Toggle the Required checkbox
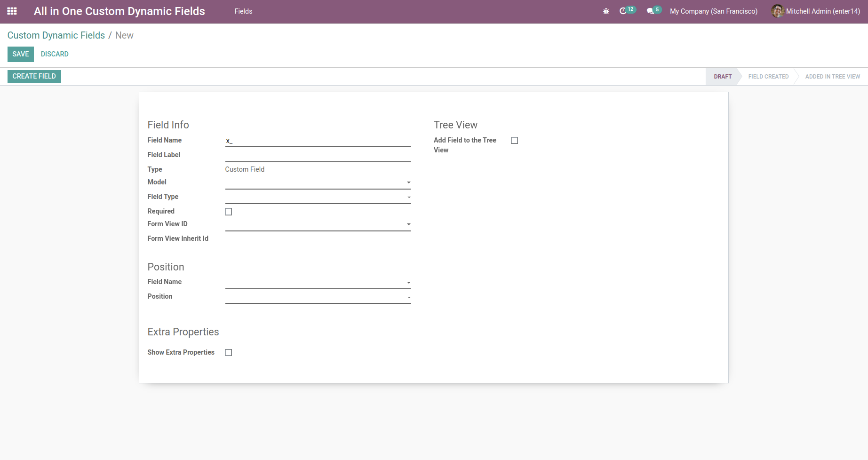The image size is (868, 460). [x=229, y=212]
